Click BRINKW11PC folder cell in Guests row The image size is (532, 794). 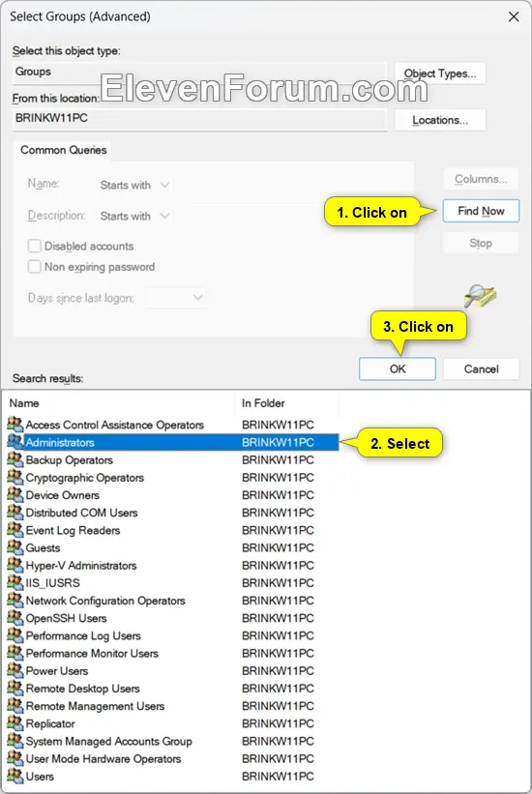(278, 548)
